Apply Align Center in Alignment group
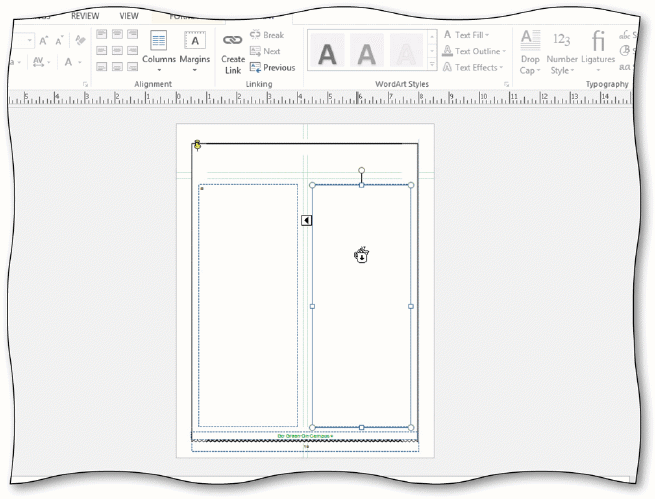 coord(117,51)
